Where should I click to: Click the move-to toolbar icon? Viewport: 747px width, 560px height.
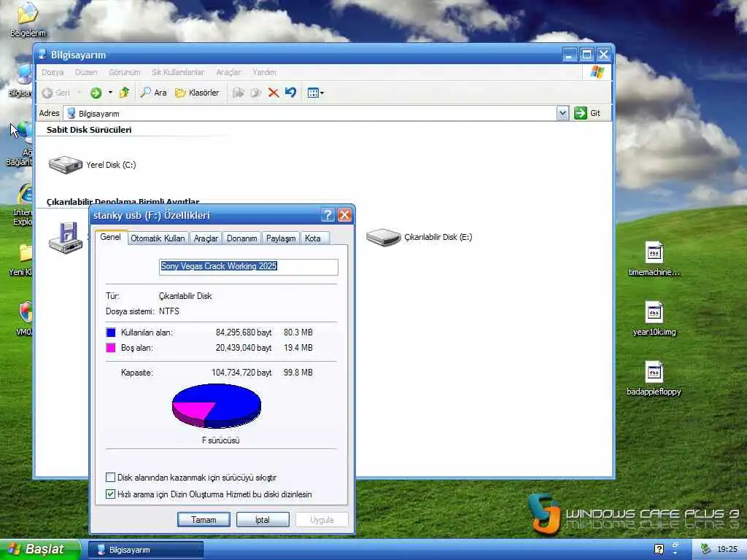point(239,93)
